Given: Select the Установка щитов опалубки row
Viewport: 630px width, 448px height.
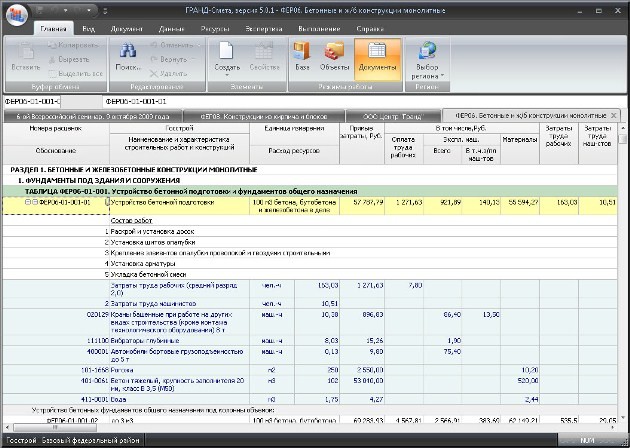Looking at the screenshot, I should tap(310, 242).
